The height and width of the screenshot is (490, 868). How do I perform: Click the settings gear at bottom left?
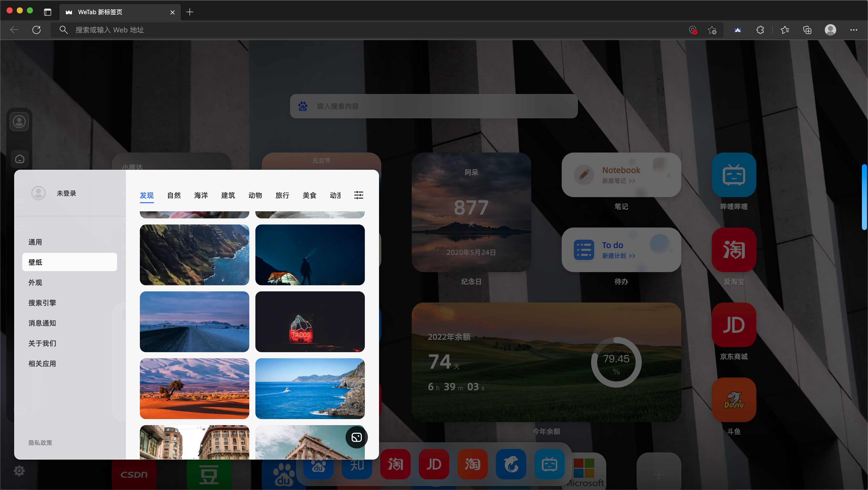coord(19,471)
